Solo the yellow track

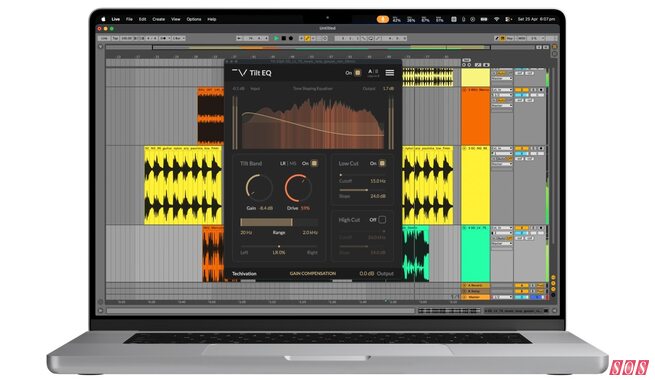coord(533,148)
